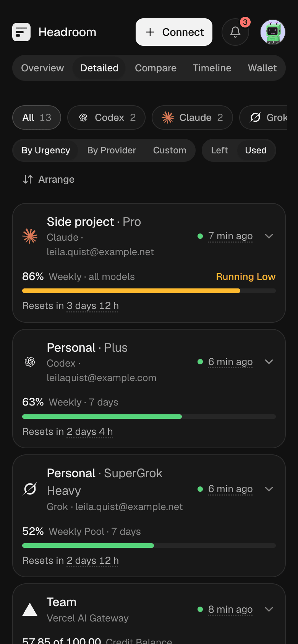Click the 7 min ago refresh timestamp
Image resolution: width=298 pixels, height=644 pixels.
pos(230,236)
